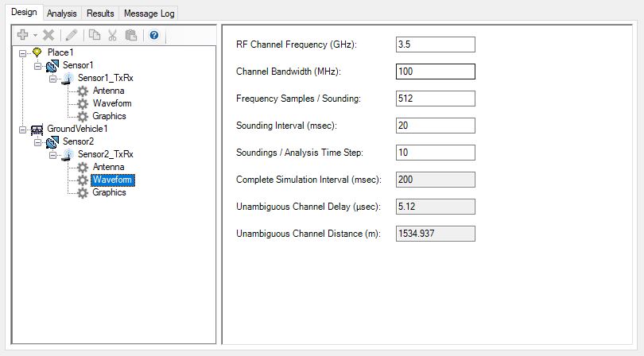The image size is (644, 356).
Task: Click the Channel Bandwidth input field
Action: [x=435, y=72]
